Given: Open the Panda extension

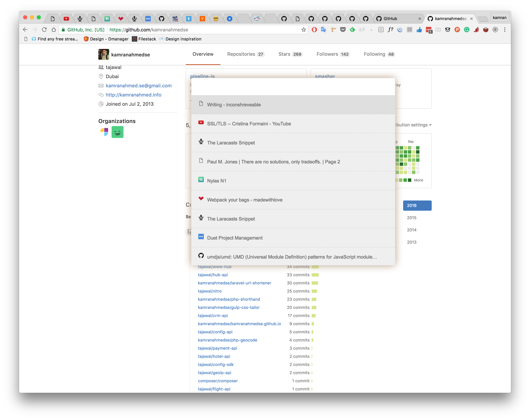Looking at the screenshot, I should [x=448, y=29].
